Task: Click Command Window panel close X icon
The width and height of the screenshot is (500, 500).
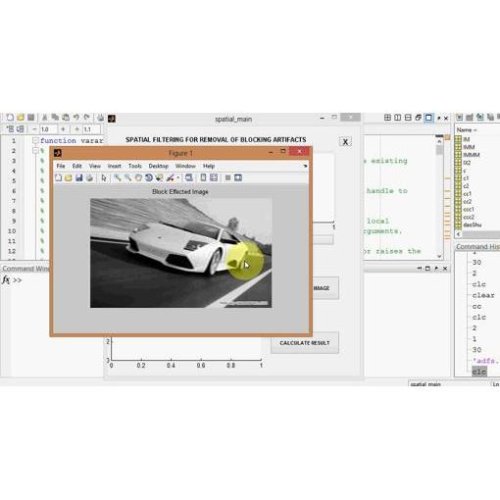Action: point(445,268)
